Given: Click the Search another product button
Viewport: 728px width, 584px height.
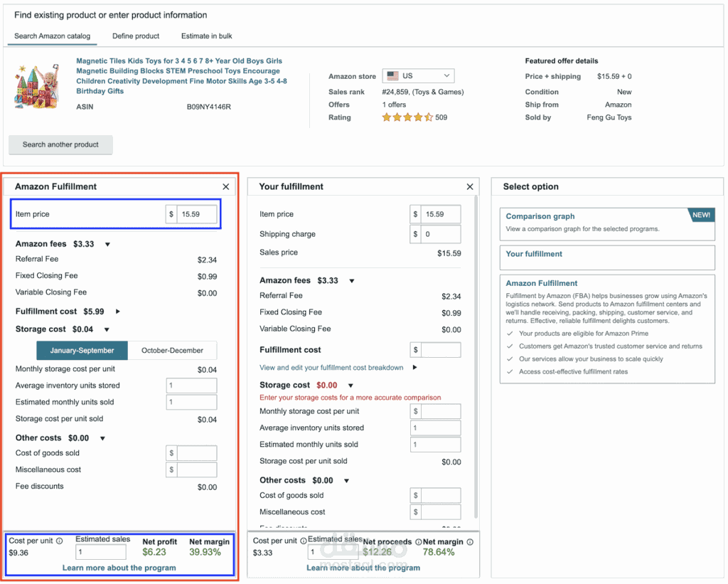Looking at the screenshot, I should pos(60,144).
